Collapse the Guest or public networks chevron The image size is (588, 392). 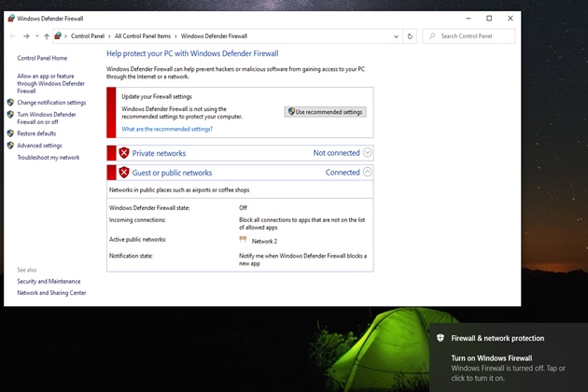[368, 172]
